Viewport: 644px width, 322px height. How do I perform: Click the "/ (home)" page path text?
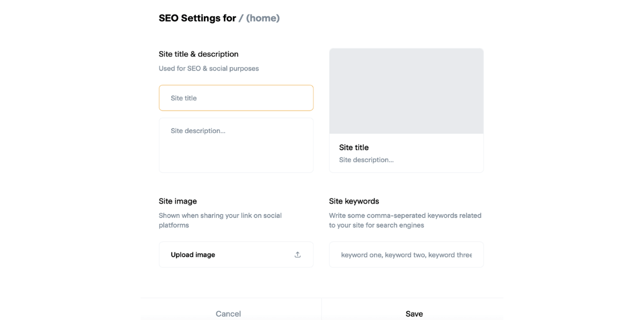click(x=259, y=18)
